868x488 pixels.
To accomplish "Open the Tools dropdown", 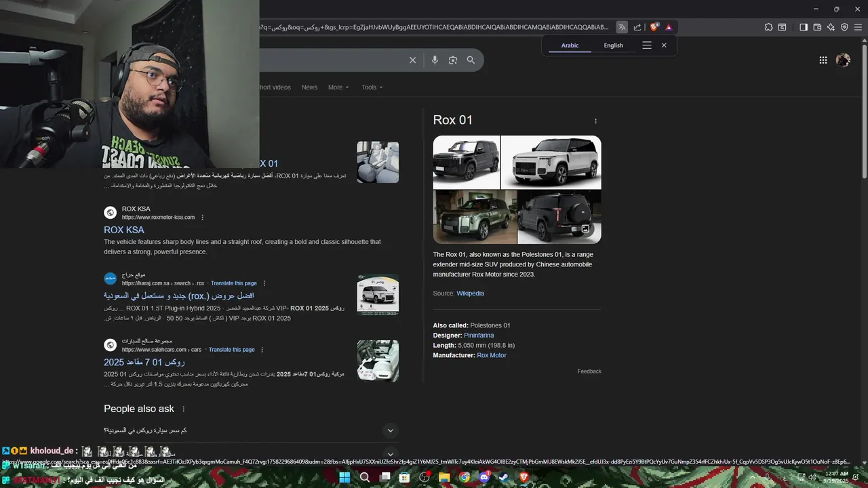I will (372, 87).
